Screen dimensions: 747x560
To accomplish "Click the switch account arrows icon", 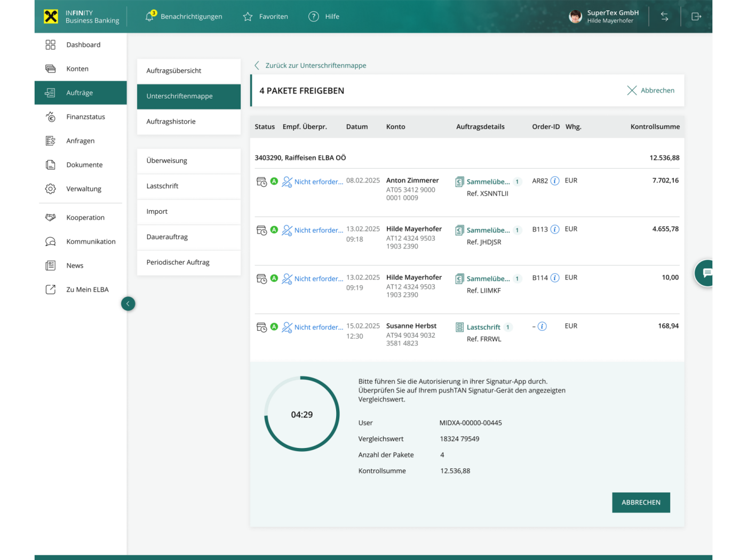I will coord(665,17).
